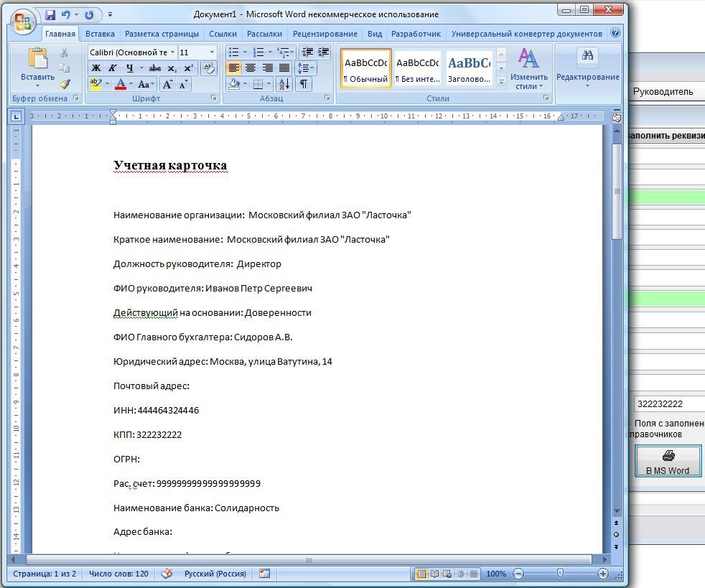The image size is (705, 588).
Task: Open Изменить стили dropdown
Action: click(528, 68)
